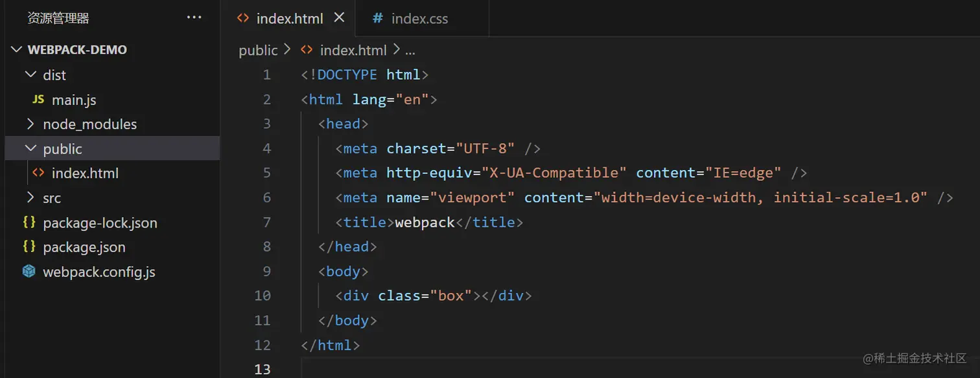
Task: Click line number 1 in the gutter
Action: coord(267,75)
